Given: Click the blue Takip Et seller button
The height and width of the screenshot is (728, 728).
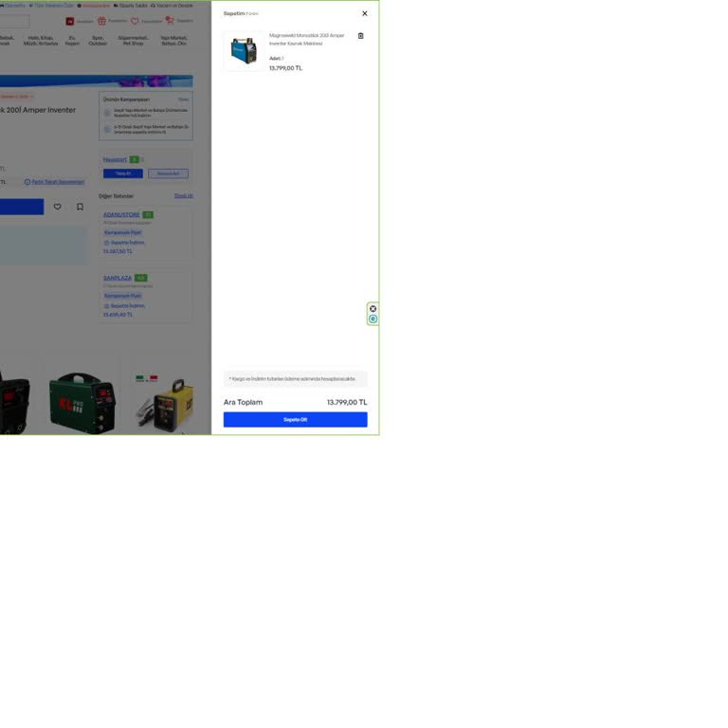Looking at the screenshot, I should pyautogui.click(x=123, y=173).
